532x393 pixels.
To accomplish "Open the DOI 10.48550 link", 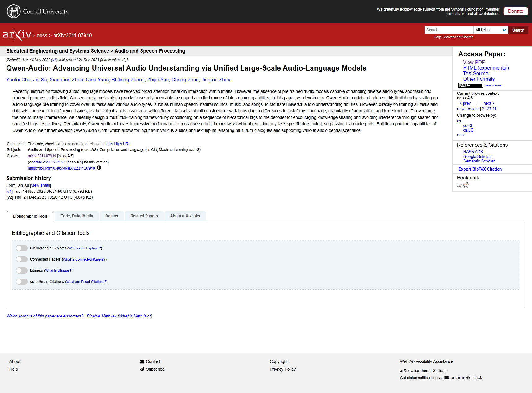I will (x=61, y=168).
